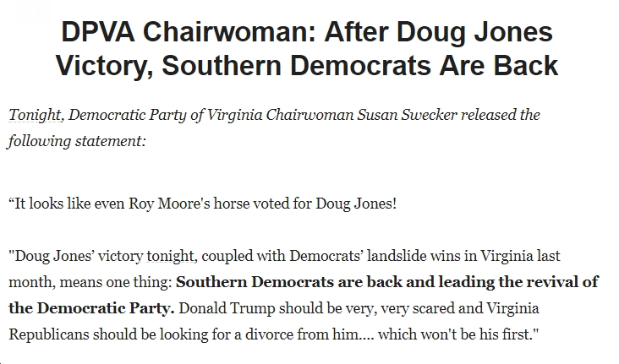Click the words "Donald Trump" in the paragraph
The image size is (619, 364).
227,308
